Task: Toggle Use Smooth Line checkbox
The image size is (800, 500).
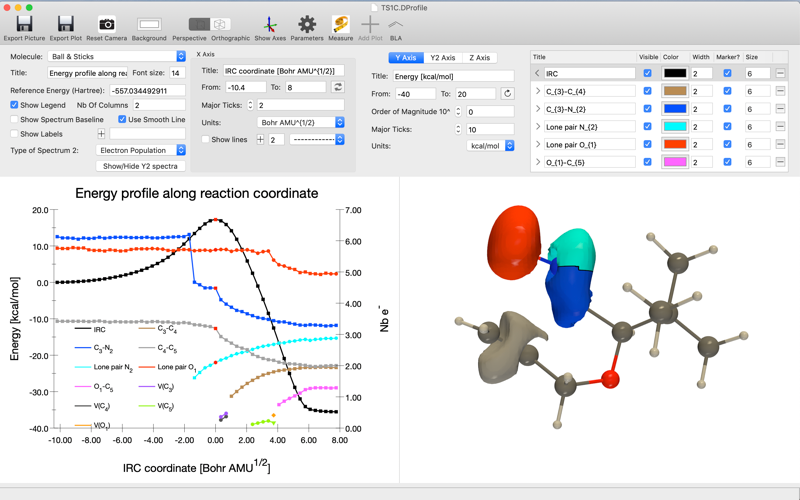Action: [x=122, y=119]
